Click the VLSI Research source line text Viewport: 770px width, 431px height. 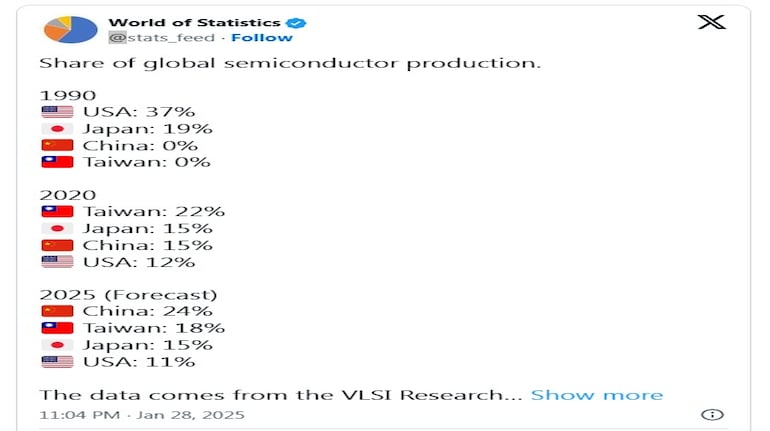click(280, 395)
